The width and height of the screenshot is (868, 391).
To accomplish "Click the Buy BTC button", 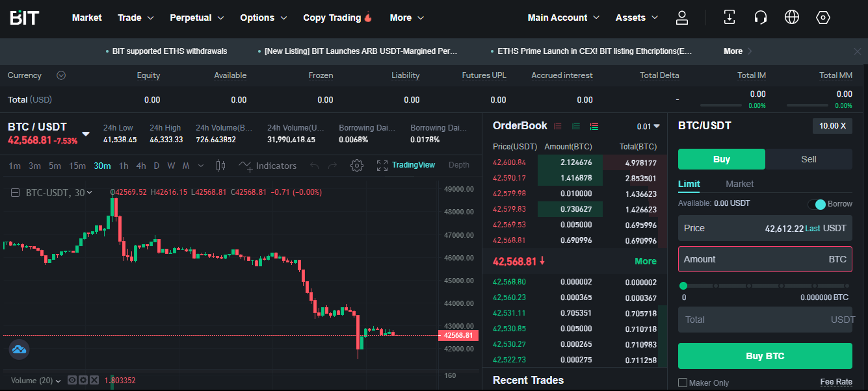I will pos(765,356).
